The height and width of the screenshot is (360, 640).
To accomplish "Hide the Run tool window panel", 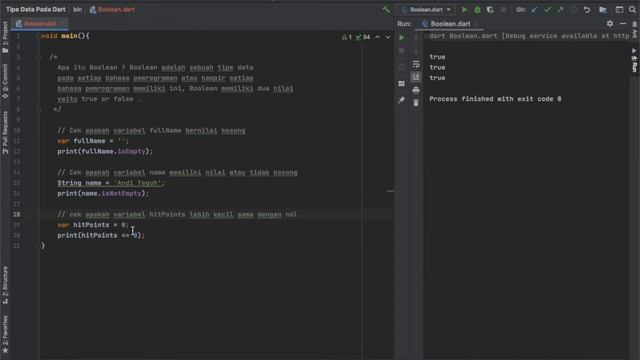I will pos(622,24).
